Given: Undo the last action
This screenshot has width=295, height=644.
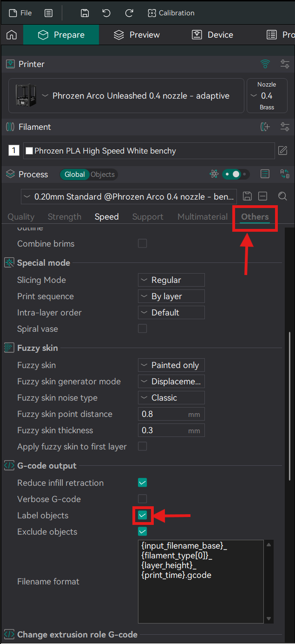Looking at the screenshot, I should click(107, 13).
